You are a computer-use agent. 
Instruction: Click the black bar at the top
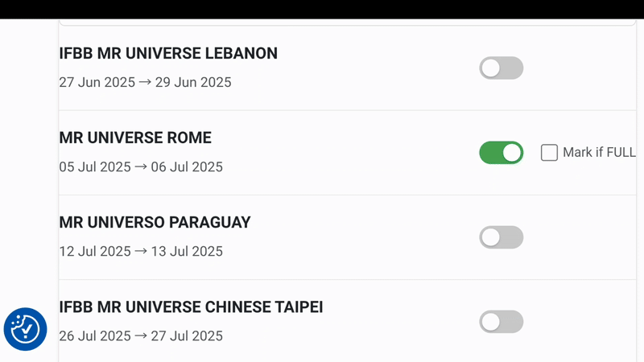click(x=322, y=9)
